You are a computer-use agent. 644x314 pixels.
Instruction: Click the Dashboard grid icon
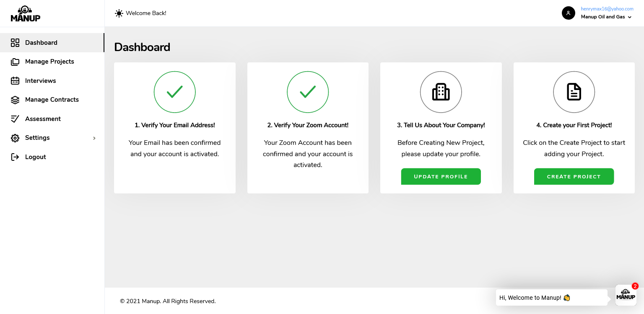[x=15, y=43]
